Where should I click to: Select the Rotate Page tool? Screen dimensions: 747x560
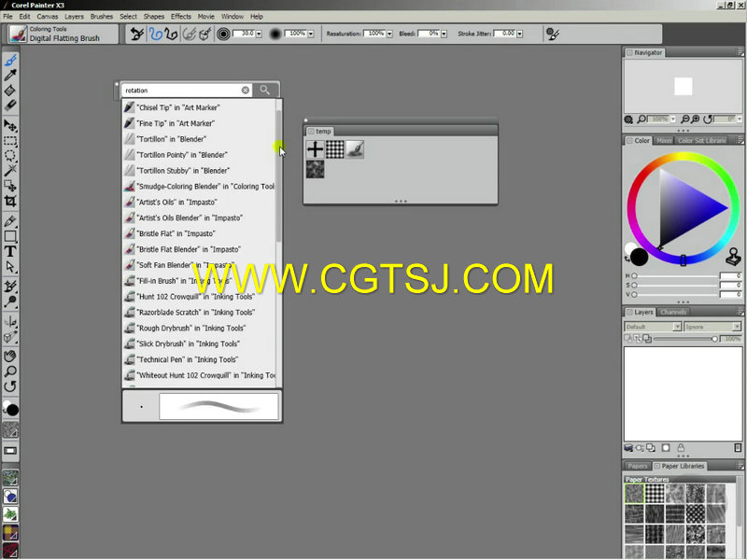tap(10, 386)
